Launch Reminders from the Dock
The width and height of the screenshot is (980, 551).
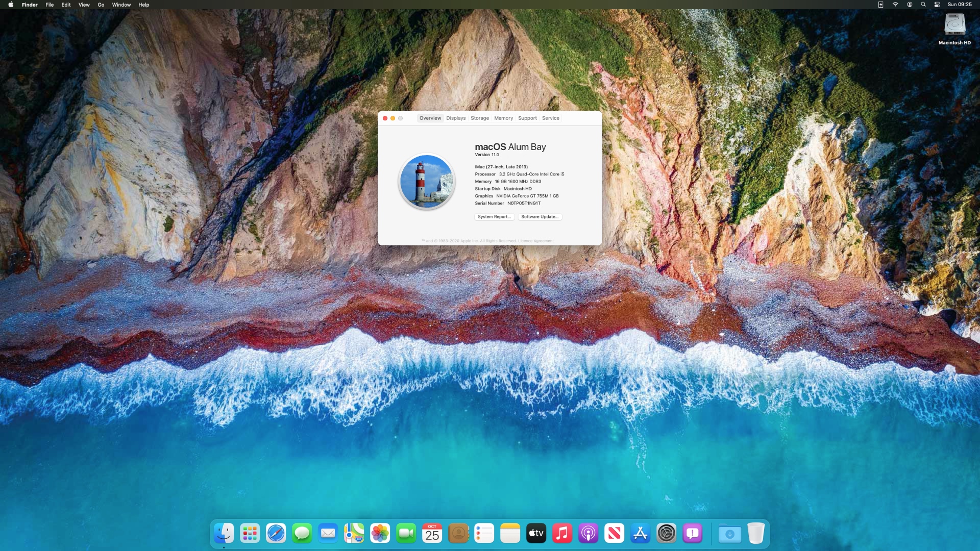click(484, 534)
